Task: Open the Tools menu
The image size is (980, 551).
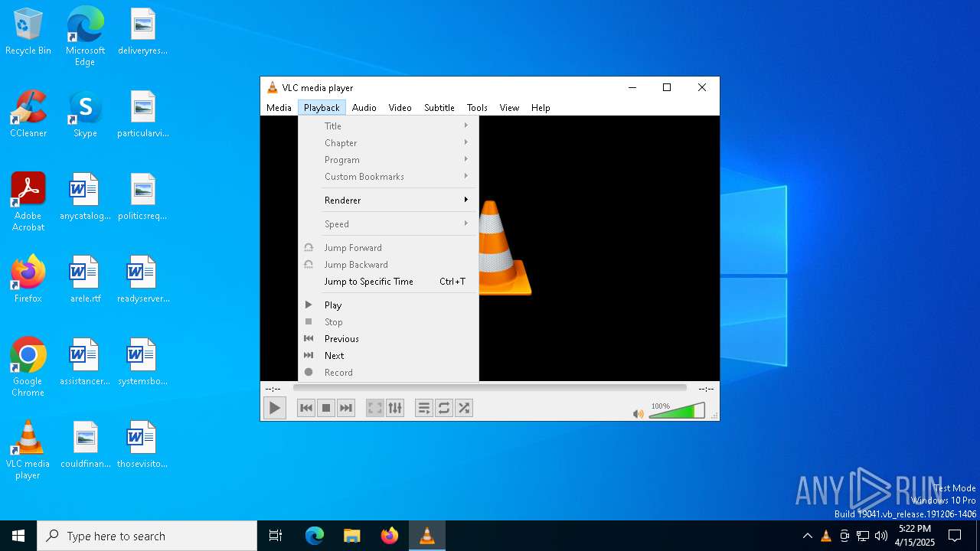Action: click(477, 108)
